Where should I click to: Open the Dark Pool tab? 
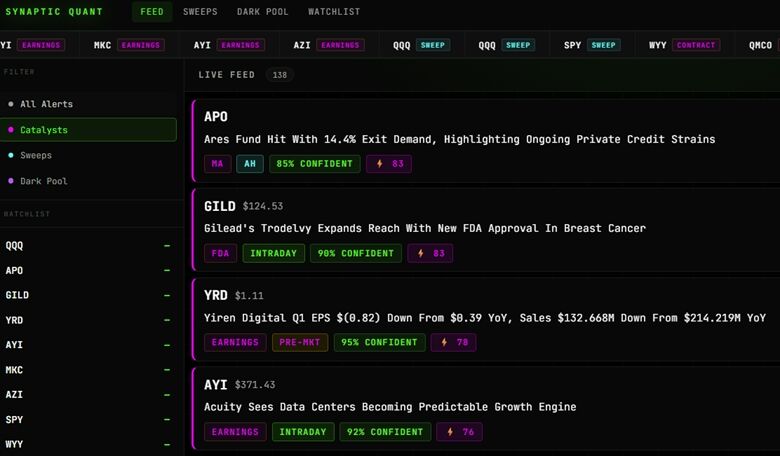(262, 12)
